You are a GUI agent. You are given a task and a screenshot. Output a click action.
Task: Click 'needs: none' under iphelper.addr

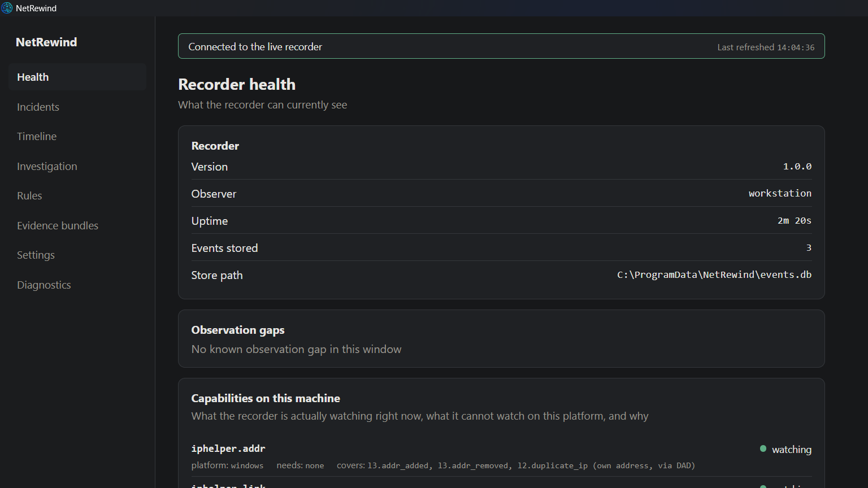coord(300,465)
